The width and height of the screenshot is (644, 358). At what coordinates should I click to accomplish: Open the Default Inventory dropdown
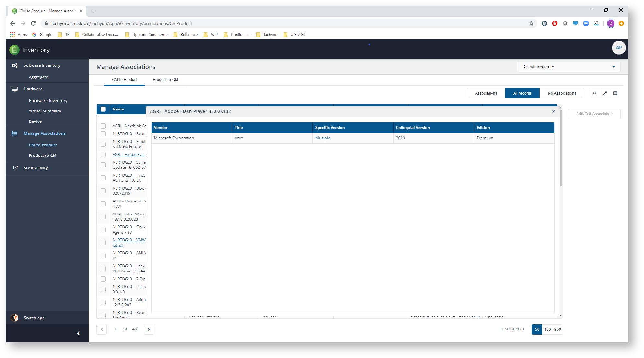click(569, 66)
